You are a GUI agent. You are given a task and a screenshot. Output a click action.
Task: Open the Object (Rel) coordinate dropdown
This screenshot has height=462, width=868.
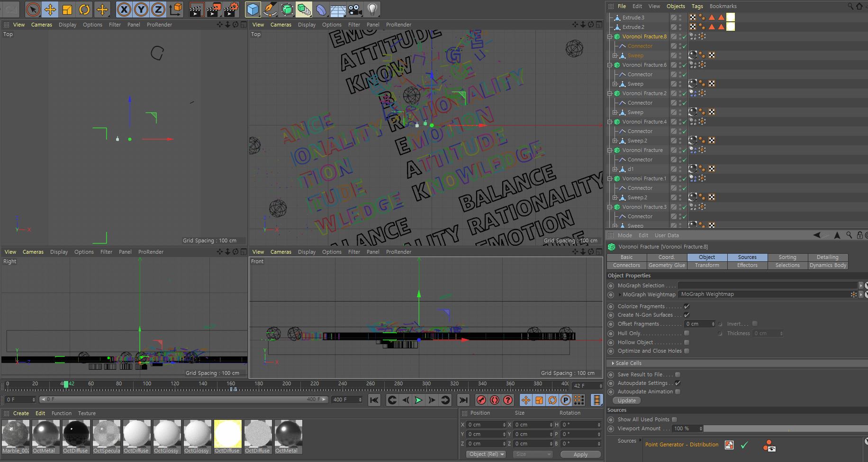486,454
